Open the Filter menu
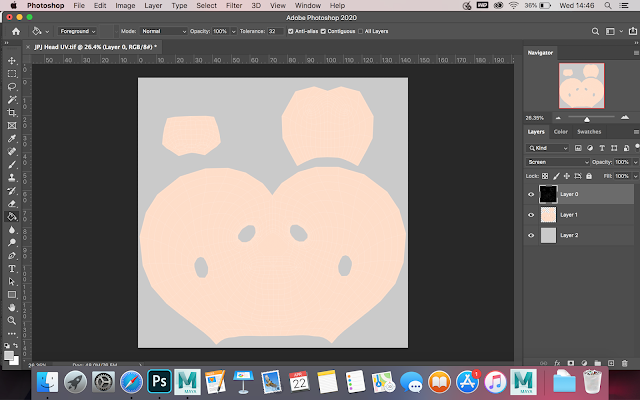Viewport: 640px width, 400px height. point(234,6)
